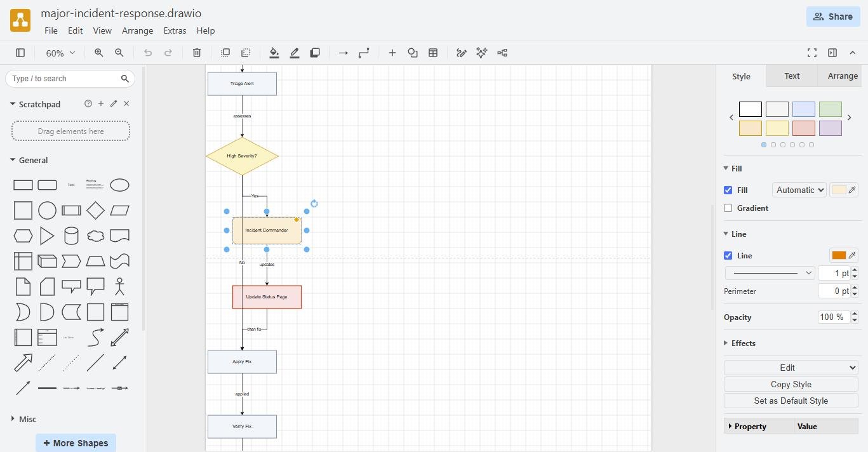Click the Copy Style button
This screenshot has width=868, height=452.
click(x=791, y=384)
